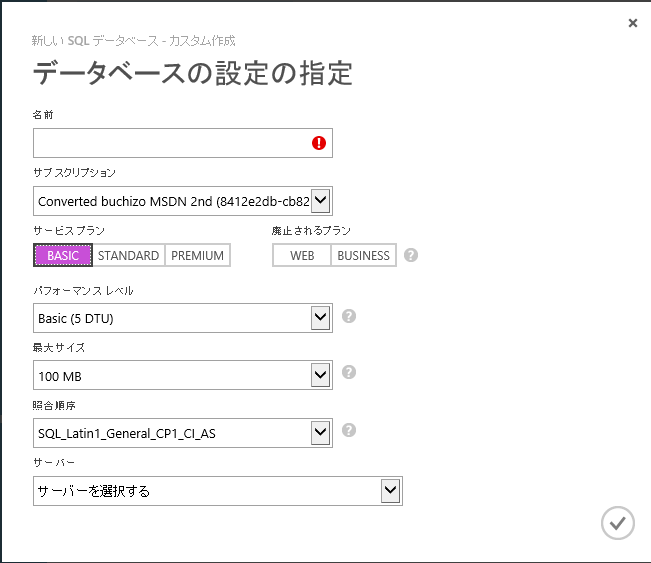This screenshot has width=651, height=563.
Task: Open the server selection dropdown
Action: coord(390,490)
